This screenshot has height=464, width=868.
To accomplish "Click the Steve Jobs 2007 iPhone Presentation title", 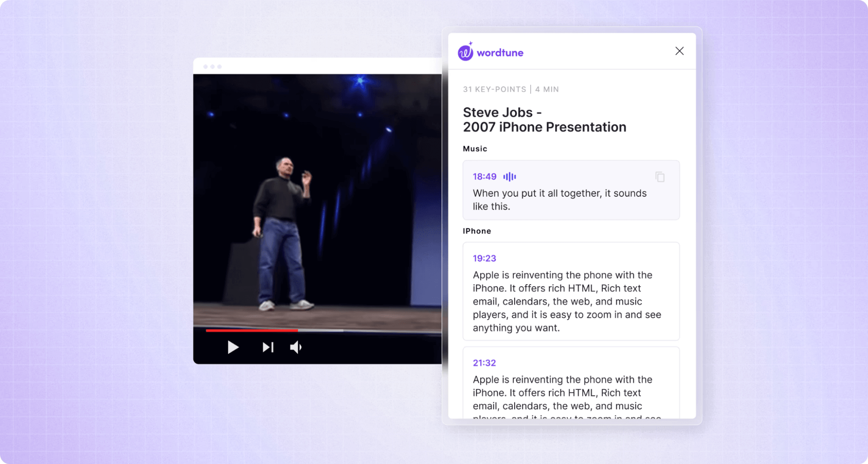I will click(544, 119).
